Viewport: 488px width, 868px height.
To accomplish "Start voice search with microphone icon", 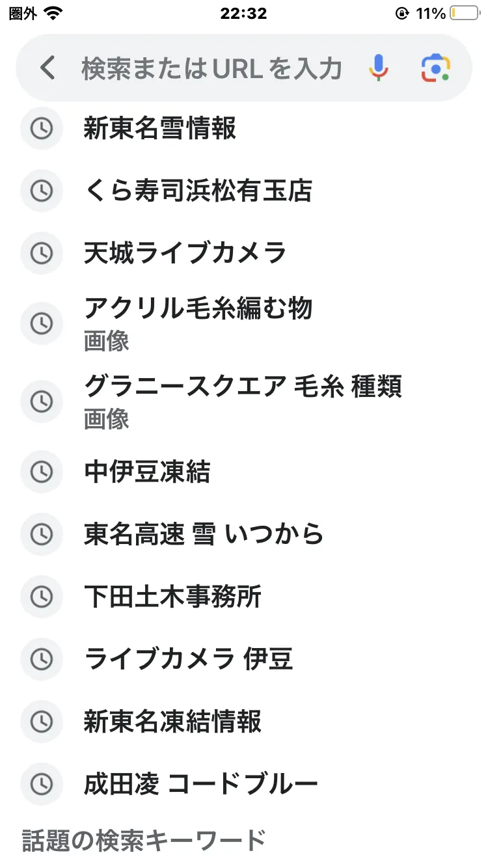I will coord(378,68).
